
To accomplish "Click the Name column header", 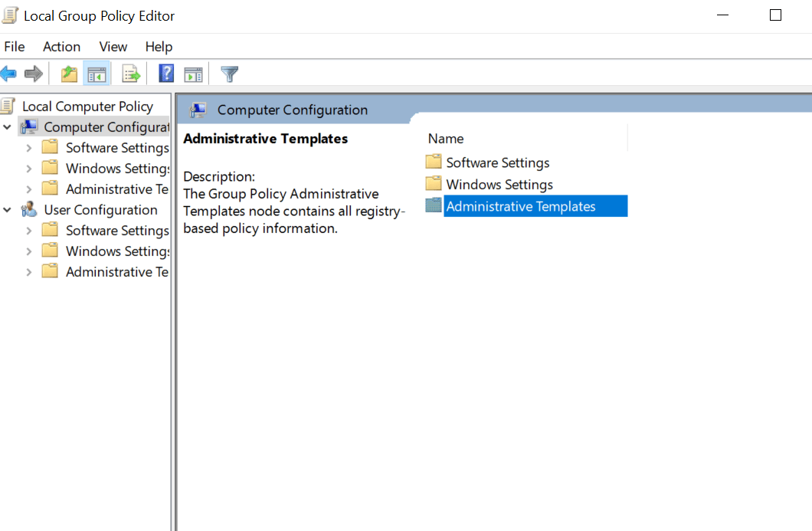I will [446, 139].
